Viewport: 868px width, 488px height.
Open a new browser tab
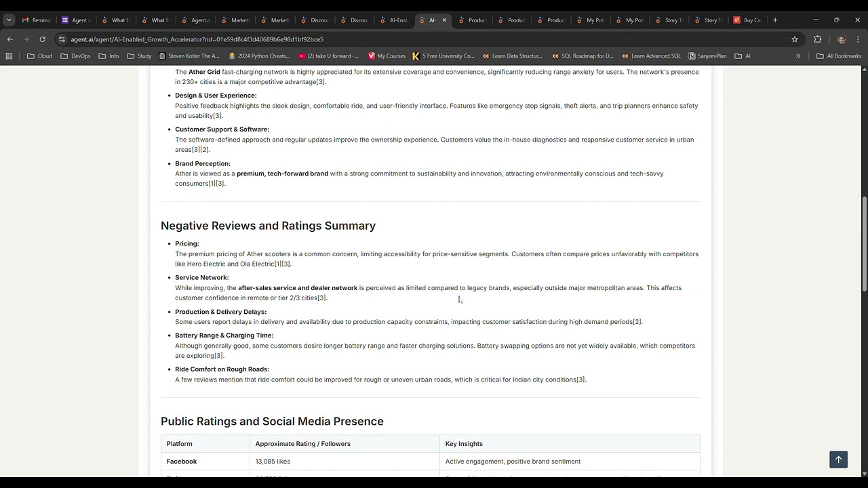[775, 20]
